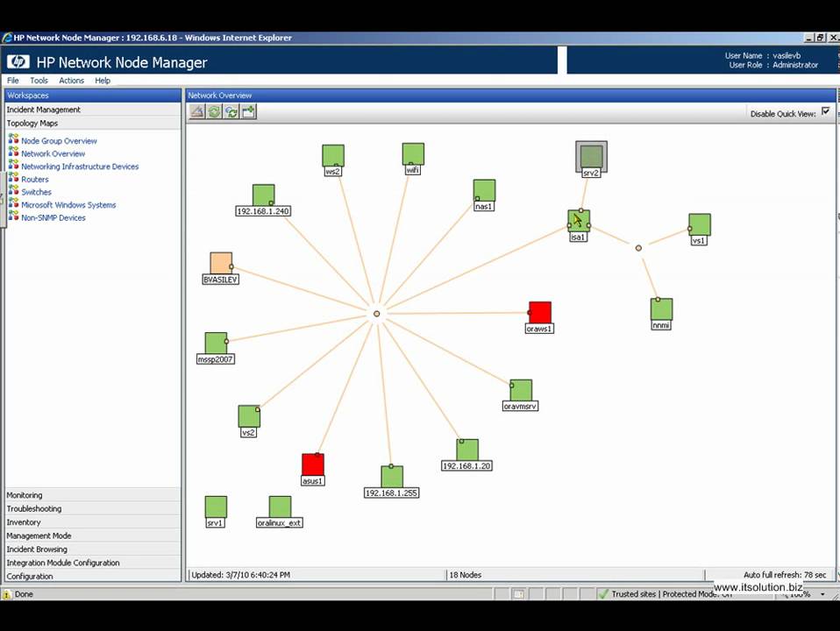This screenshot has width=840, height=631.
Task: Click the Open in New Window toolbar icon
Action: point(248,111)
